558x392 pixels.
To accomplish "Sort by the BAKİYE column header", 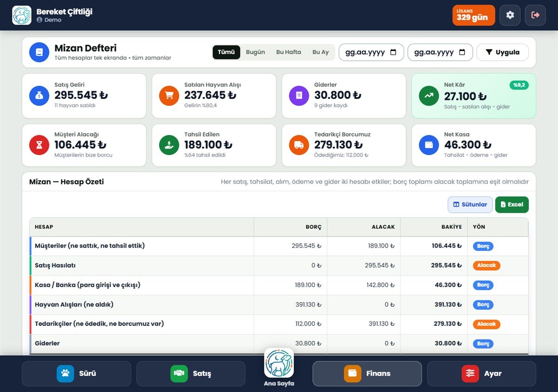I will (434, 227).
